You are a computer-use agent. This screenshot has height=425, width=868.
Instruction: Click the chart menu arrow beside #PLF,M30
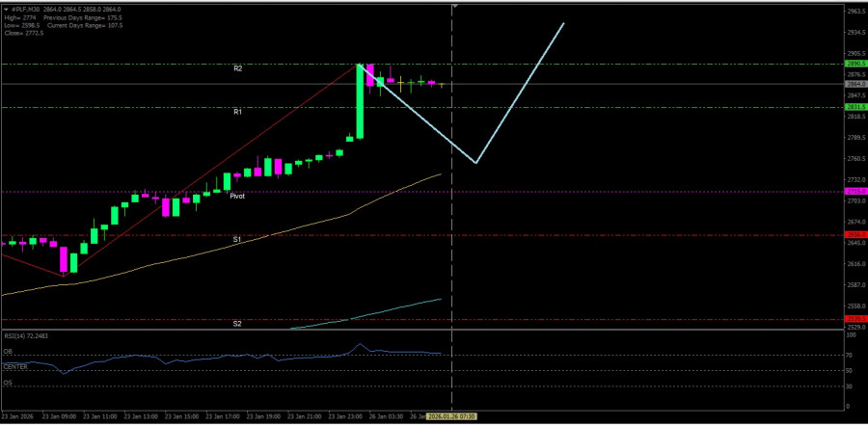tap(6, 10)
